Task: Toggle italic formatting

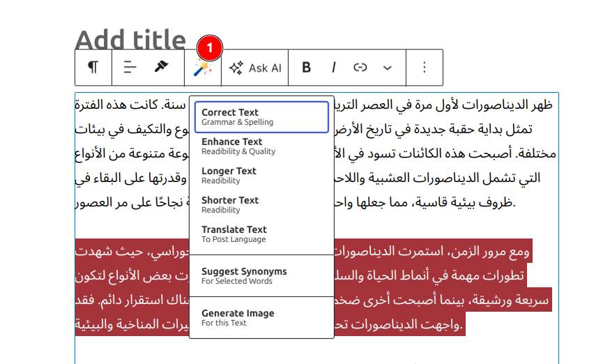Action: 333,68
